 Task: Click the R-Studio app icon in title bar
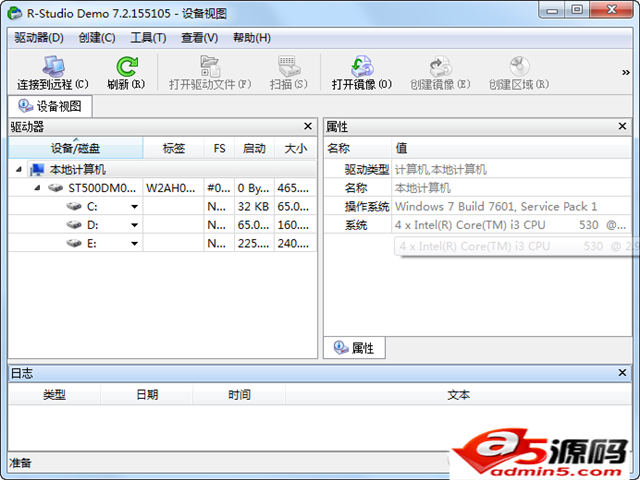(x=15, y=13)
